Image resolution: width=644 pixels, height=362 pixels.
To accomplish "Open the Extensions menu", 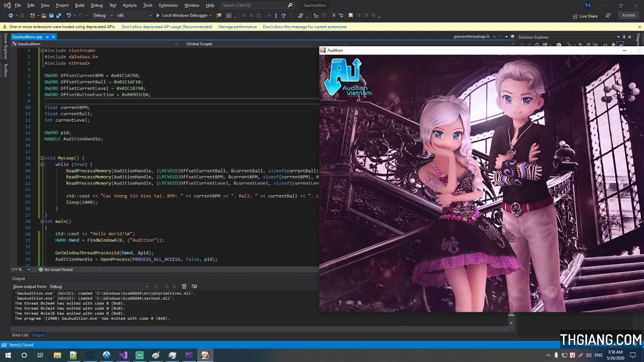I will 168,5.
